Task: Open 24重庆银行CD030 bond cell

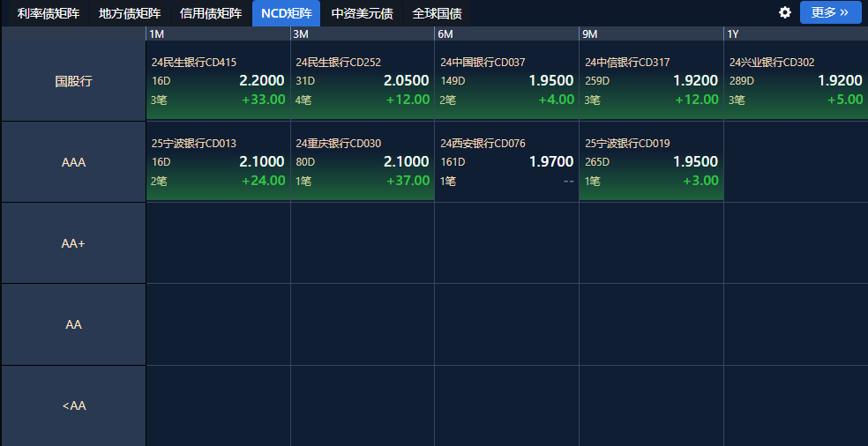Action: point(363,161)
